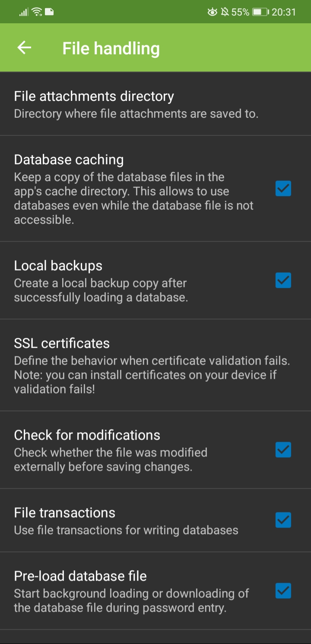Disable File transactions for writing databases
The width and height of the screenshot is (311, 644).
pyautogui.click(x=283, y=520)
